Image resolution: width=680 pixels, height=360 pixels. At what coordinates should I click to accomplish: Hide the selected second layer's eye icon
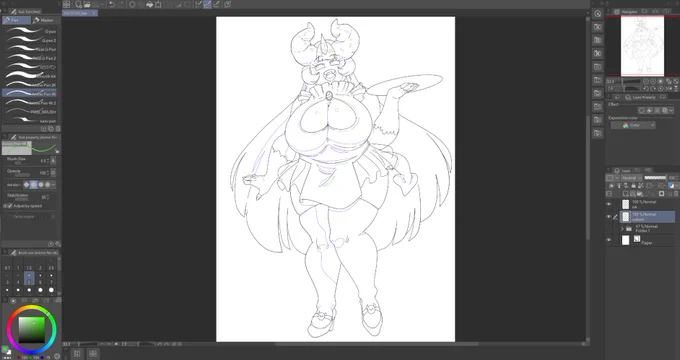pos(609,216)
